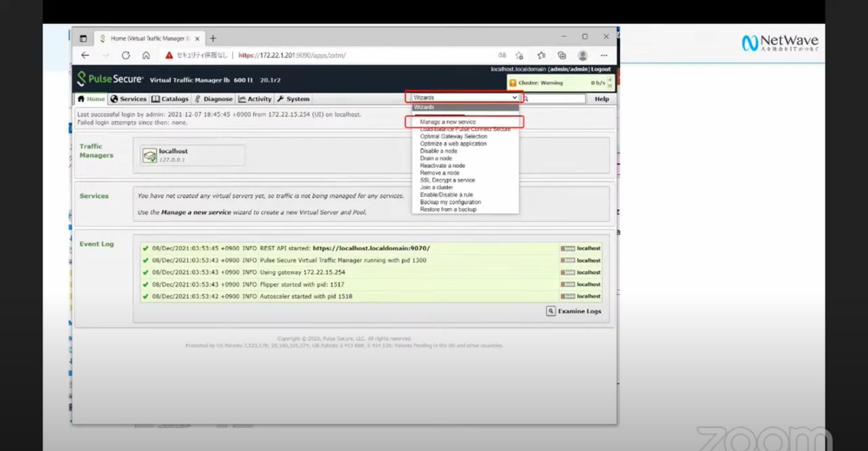Reload the page with refresh icon

click(126, 55)
